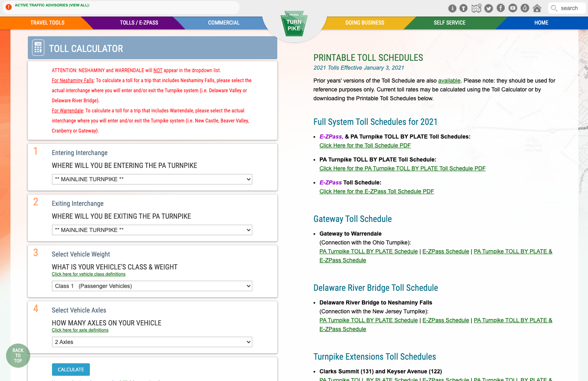
Task: Go to the Home menu item
Action: [x=541, y=23]
